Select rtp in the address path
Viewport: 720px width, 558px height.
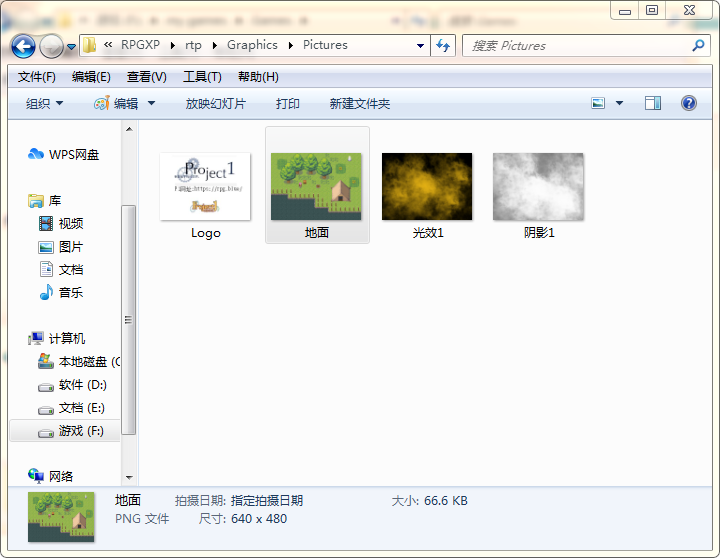[193, 45]
